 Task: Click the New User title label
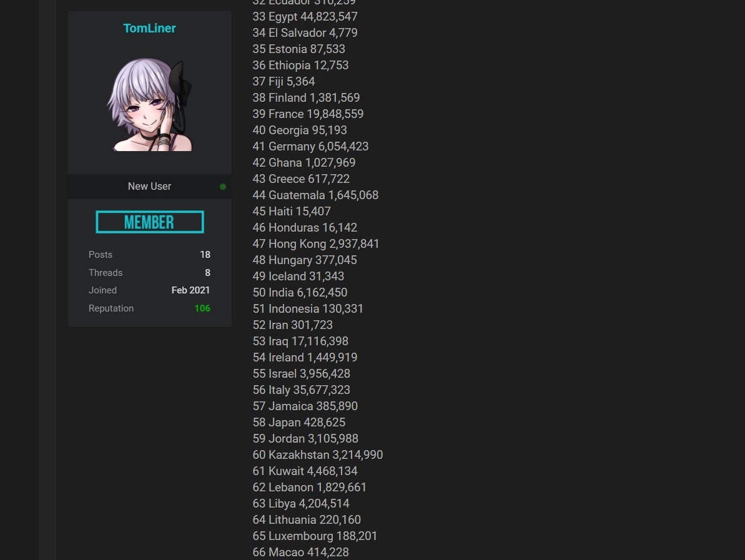149,186
